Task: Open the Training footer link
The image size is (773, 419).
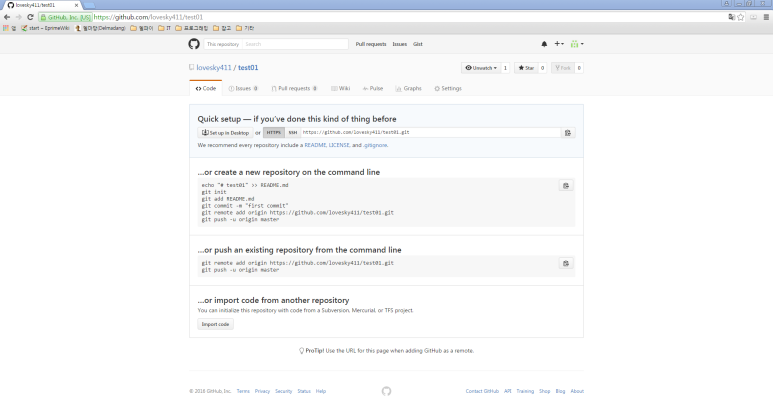Action: pos(525,391)
